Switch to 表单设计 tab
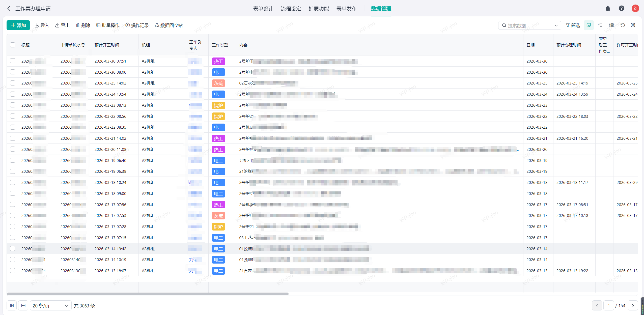The image size is (644, 315). coord(263,9)
